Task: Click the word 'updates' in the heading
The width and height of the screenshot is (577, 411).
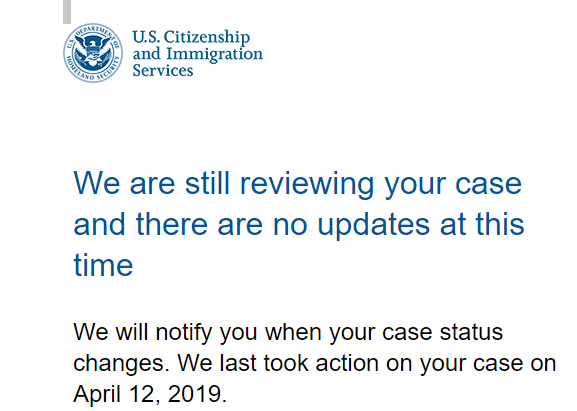Action: click(374, 224)
